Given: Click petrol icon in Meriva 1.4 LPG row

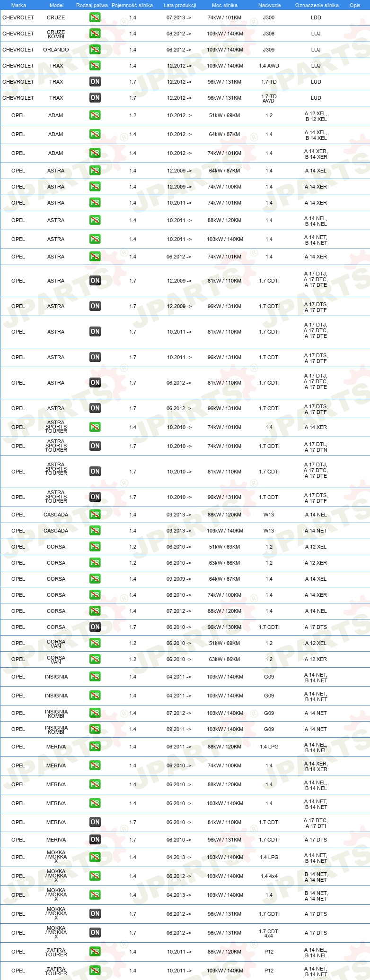Looking at the screenshot, I should tap(95, 747).
